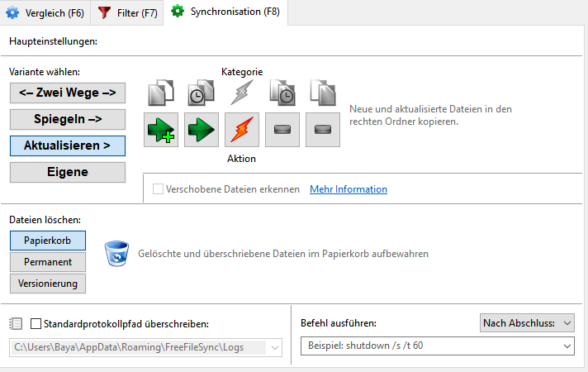Select Papierkorb deletion option
This screenshot has width=588, height=372.
[48, 241]
